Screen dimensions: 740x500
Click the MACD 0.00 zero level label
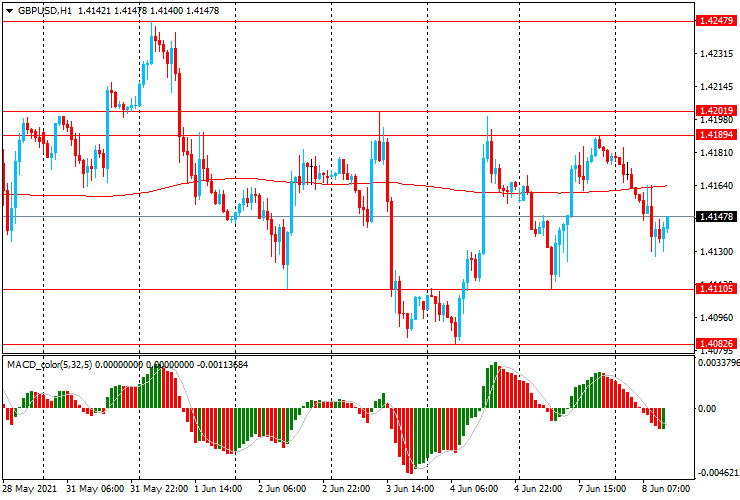coord(707,409)
